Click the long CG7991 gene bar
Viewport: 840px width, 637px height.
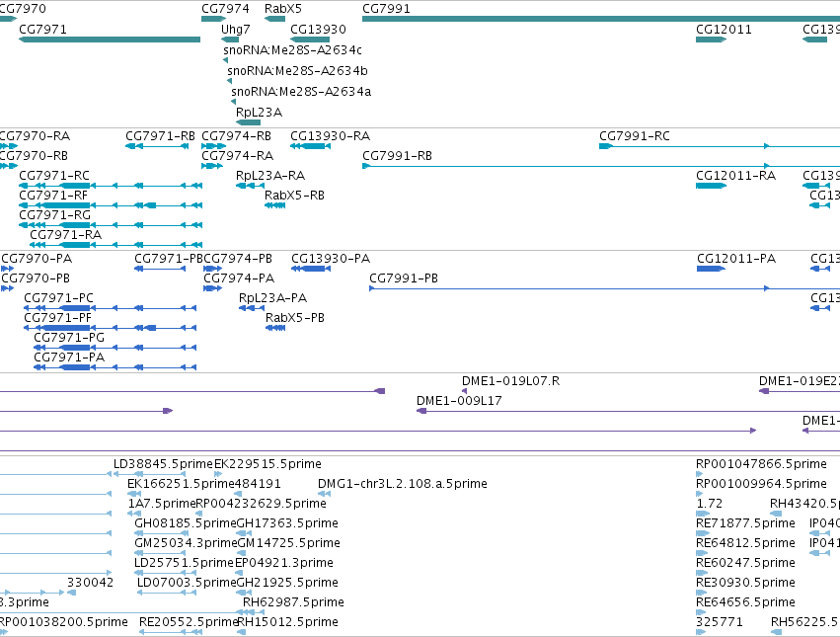(601, 19)
